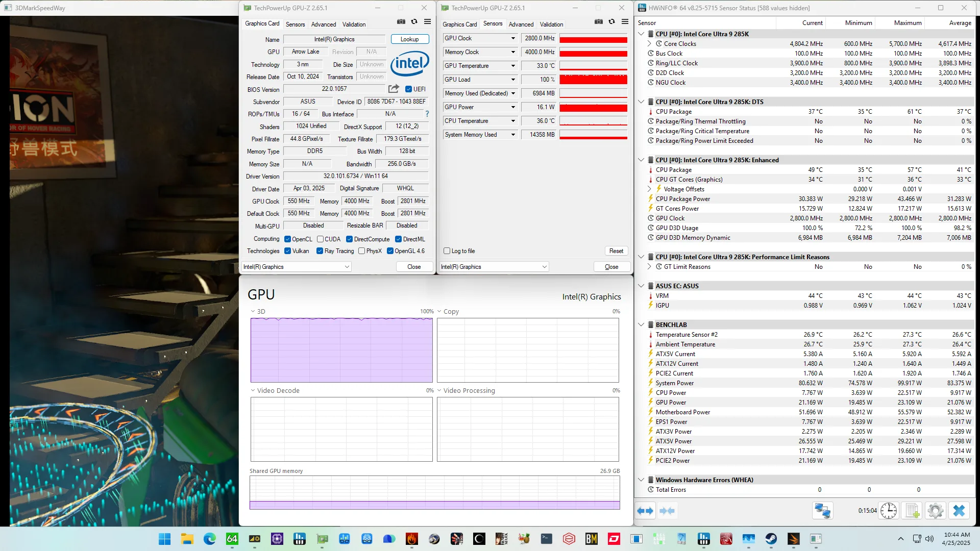The image size is (980, 551).
Task: Toggle the Ray Tracing checkbox
Action: click(320, 251)
